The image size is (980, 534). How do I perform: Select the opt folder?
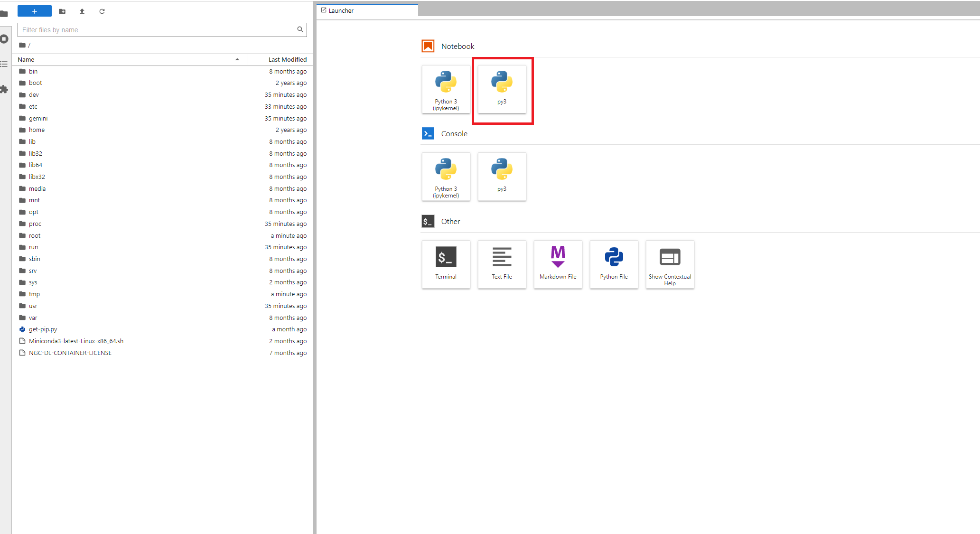pos(162,212)
